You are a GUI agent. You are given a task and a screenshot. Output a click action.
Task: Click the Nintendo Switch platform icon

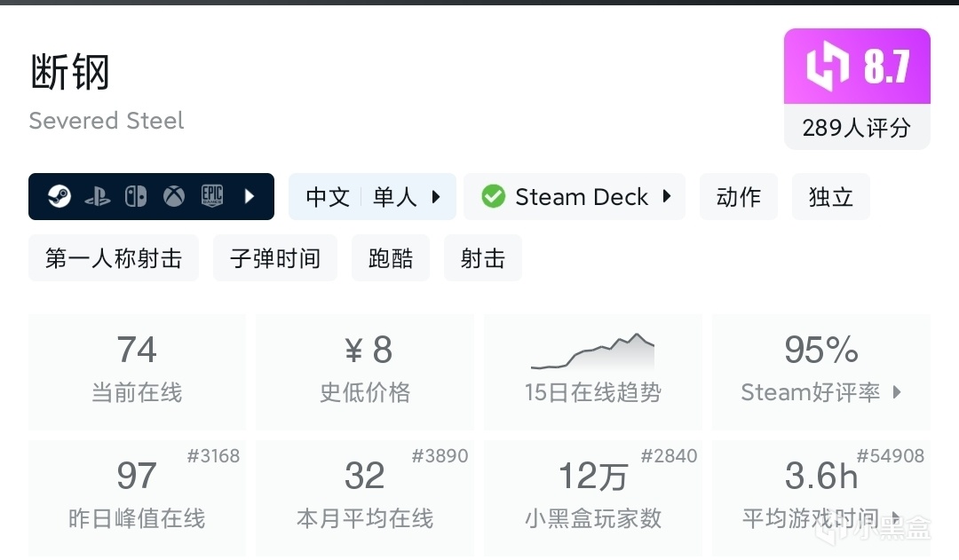click(136, 197)
